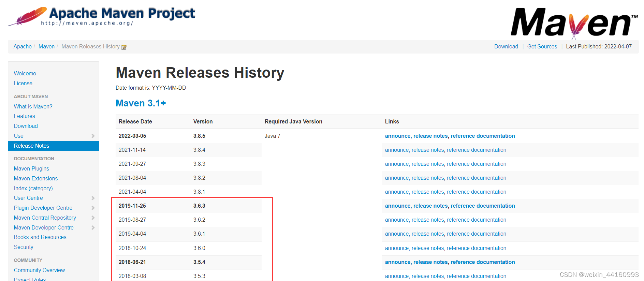Open reference documentation for 3.8.5

(483, 136)
